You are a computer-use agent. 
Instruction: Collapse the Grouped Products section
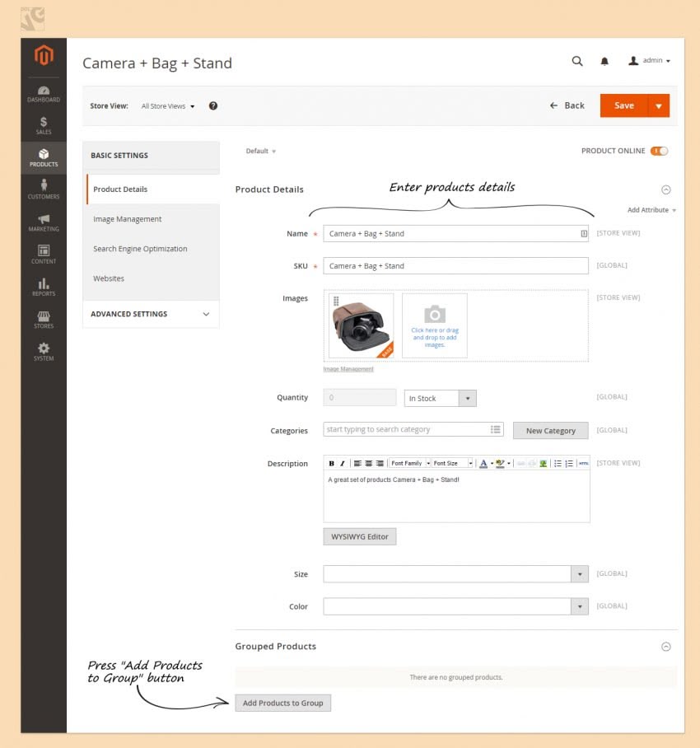coord(665,647)
